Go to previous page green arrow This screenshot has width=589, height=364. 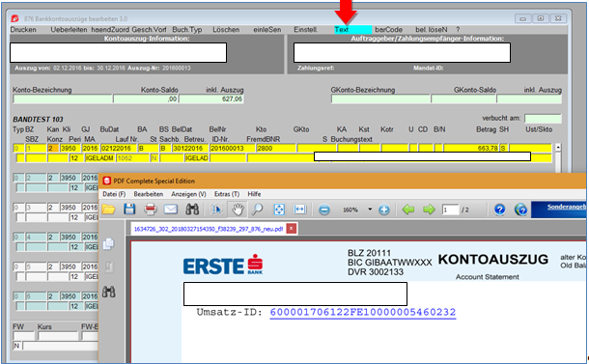tap(407, 210)
